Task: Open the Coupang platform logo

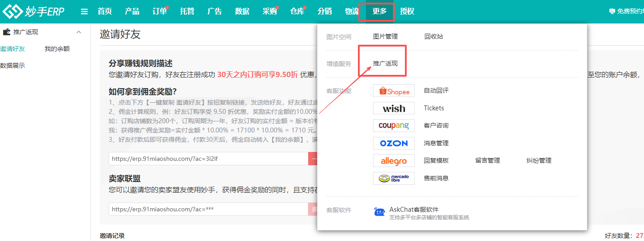Action: point(394,126)
